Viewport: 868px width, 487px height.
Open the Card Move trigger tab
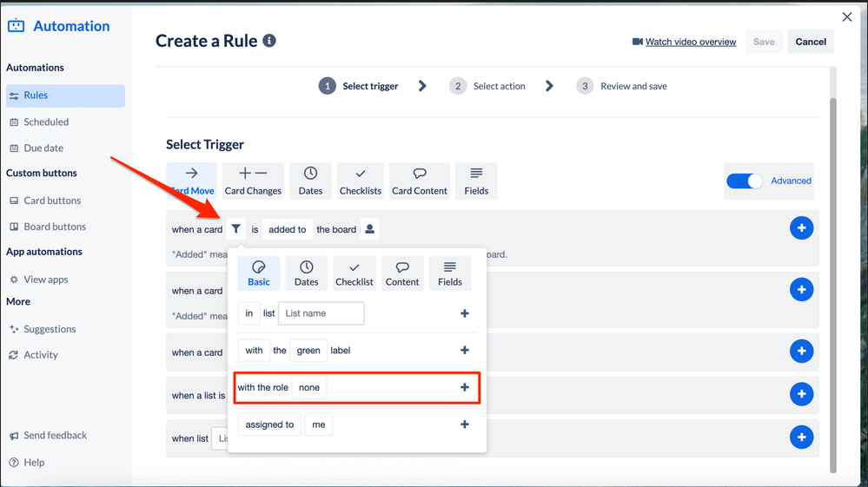point(191,181)
